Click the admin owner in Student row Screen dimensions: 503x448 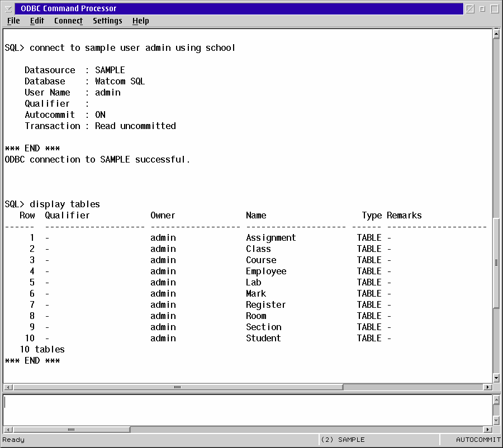[x=163, y=339]
